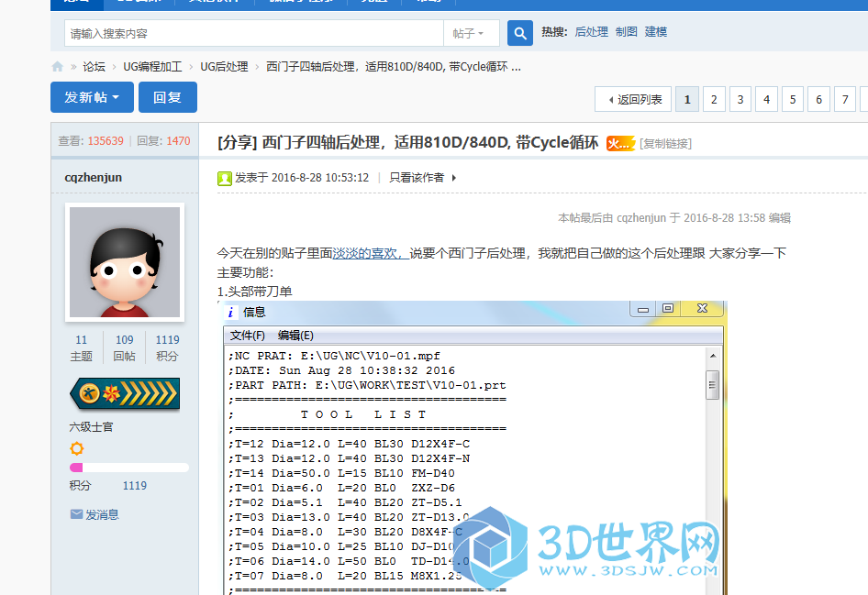Image resolution: width=868 pixels, height=595 pixels.
Task: Click 复制链接 copy link
Action: point(665,144)
